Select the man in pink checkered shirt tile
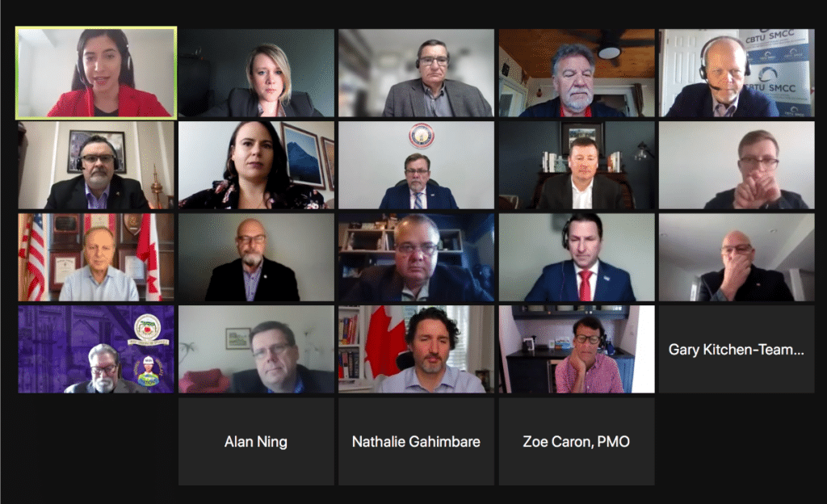827x504 pixels. click(x=577, y=349)
